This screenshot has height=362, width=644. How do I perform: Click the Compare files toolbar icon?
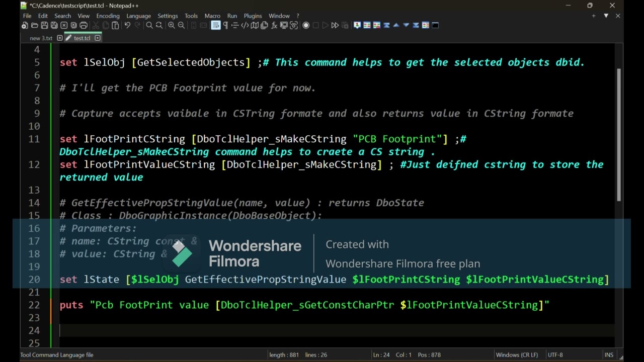pyautogui.click(x=367, y=25)
